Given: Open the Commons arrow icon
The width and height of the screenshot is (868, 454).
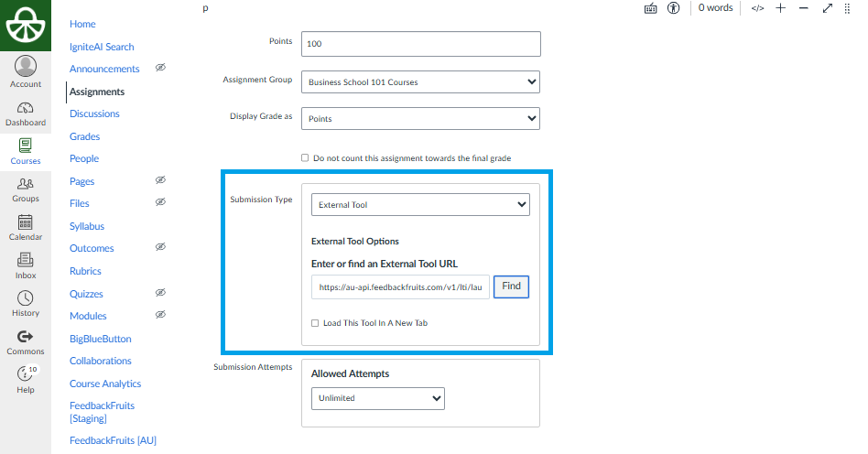Looking at the screenshot, I should [26, 341].
